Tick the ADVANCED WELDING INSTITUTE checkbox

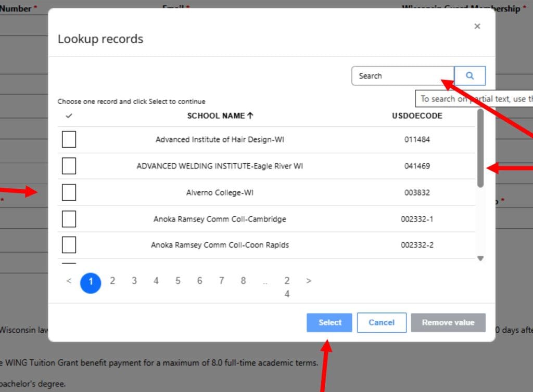tap(69, 165)
